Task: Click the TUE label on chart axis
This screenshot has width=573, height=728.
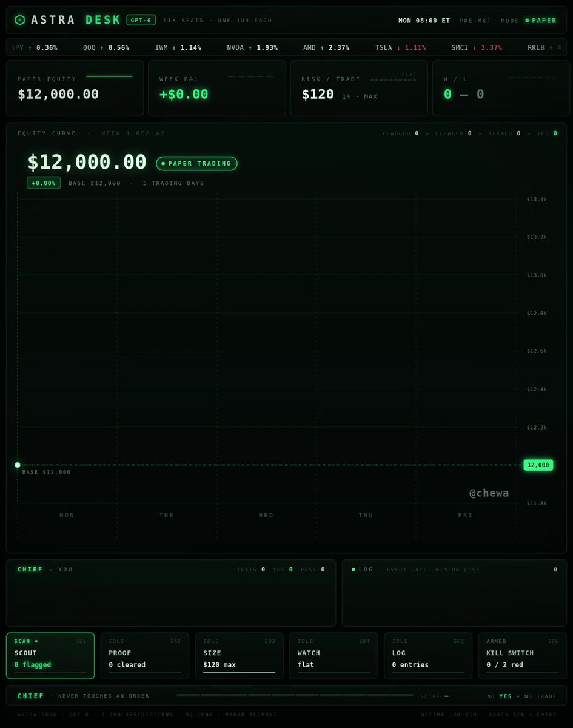Action: pyautogui.click(x=167, y=515)
